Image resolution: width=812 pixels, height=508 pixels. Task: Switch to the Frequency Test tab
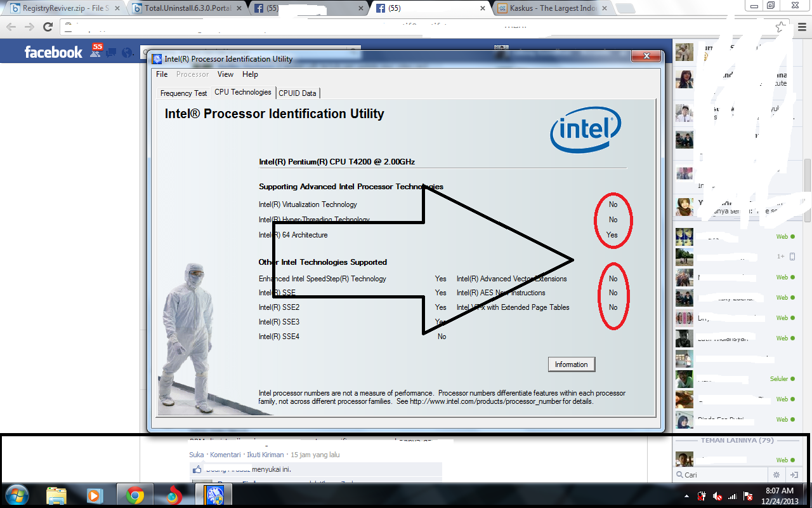[x=183, y=93]
